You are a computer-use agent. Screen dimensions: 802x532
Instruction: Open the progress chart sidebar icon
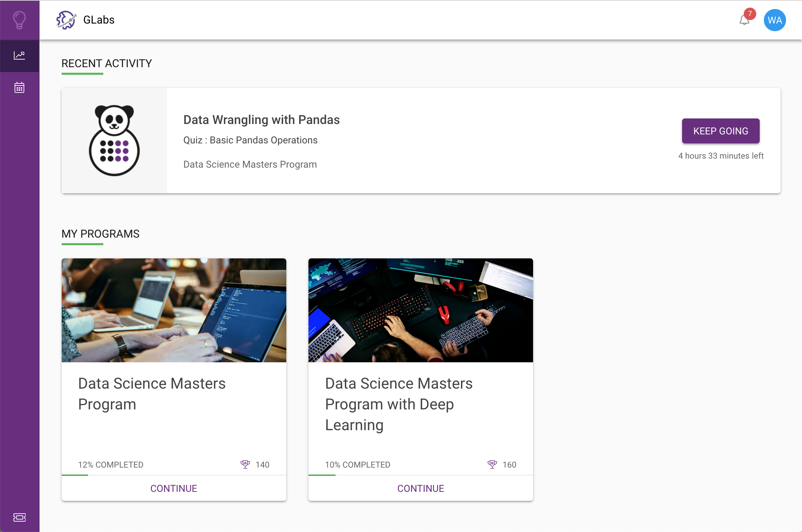tap(19, 55)
